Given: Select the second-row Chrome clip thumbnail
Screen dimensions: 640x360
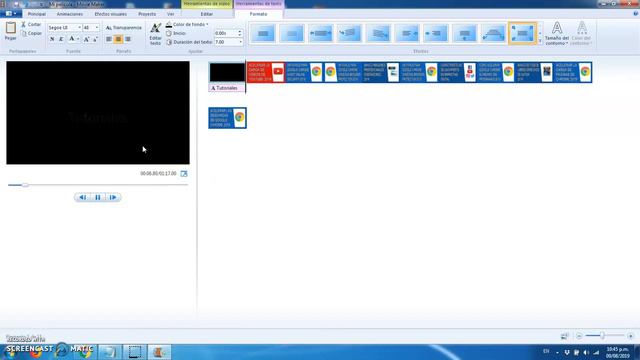Looking at the screenshot, I should click(227, 118).
